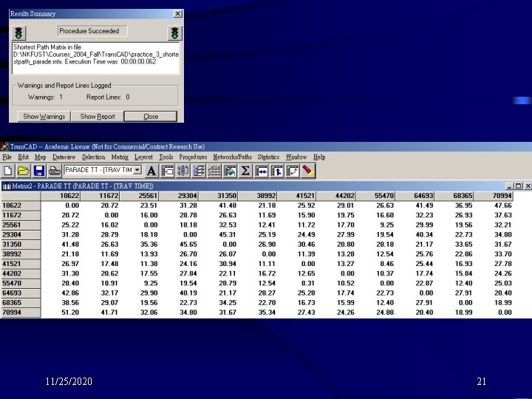This screenshot has height=399, width=532.
Task: Click the Print toolbar icon
Action: (x=54, y=171)
